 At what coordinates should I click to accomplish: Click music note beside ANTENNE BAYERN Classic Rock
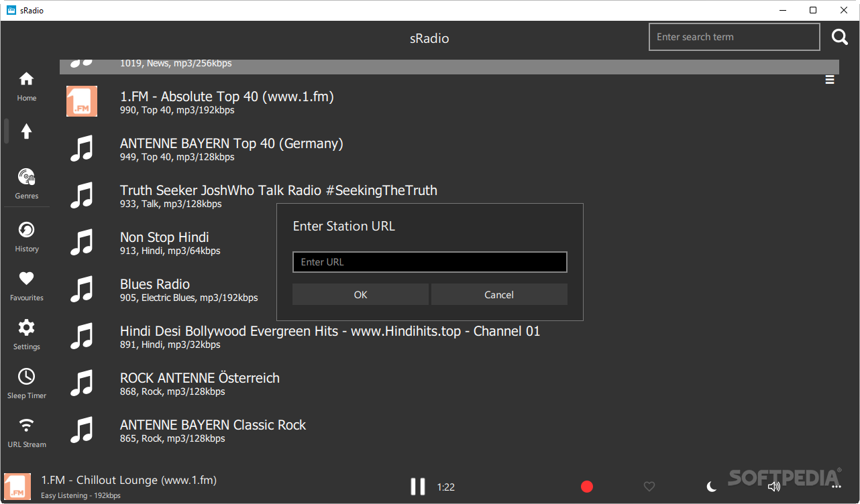82,430
